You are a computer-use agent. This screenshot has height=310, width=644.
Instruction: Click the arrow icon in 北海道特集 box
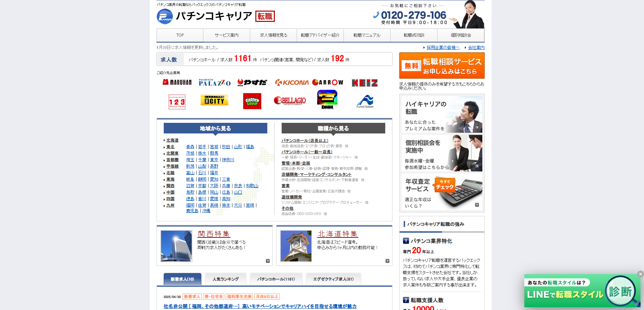click(x=387, y=261)
